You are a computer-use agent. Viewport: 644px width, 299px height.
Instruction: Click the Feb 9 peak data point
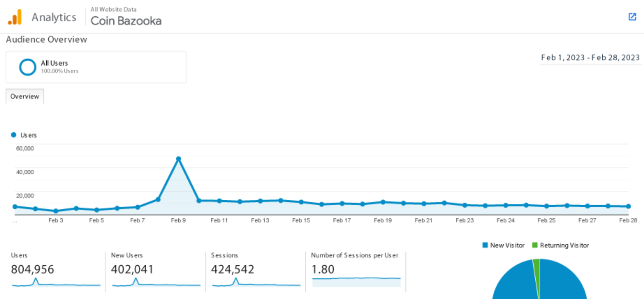178,159
